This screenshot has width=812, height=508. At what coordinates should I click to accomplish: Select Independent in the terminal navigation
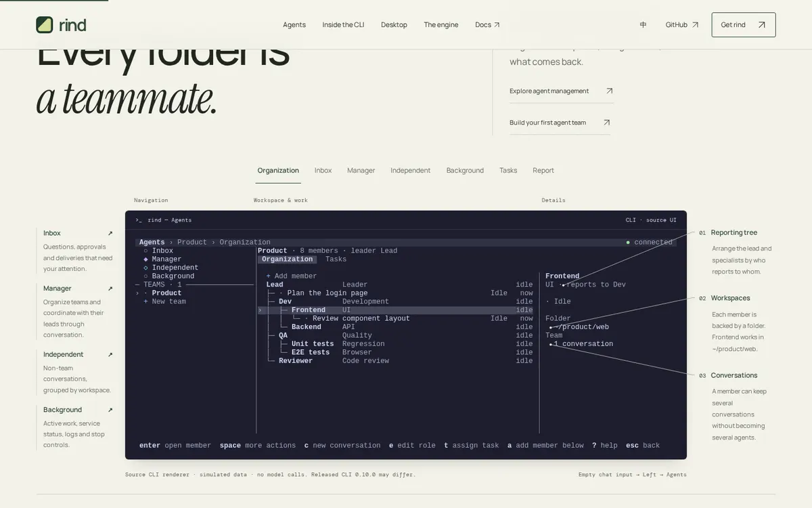[175, 268]
